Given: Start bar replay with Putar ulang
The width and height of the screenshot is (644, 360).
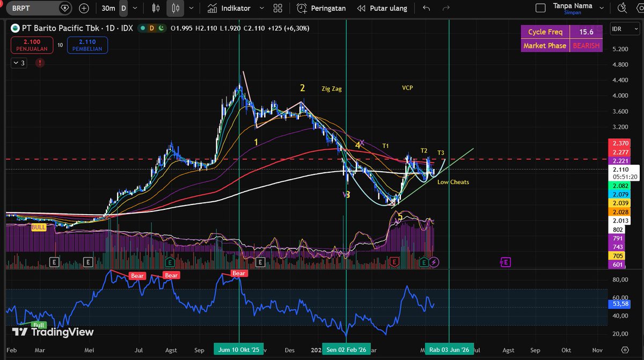Looking at the screenshot, I should click(x=382, y=8).
